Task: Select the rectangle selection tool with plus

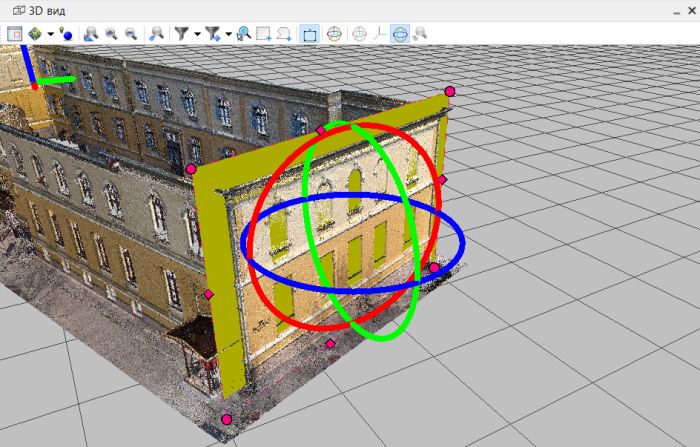Action: coord(264,33)
